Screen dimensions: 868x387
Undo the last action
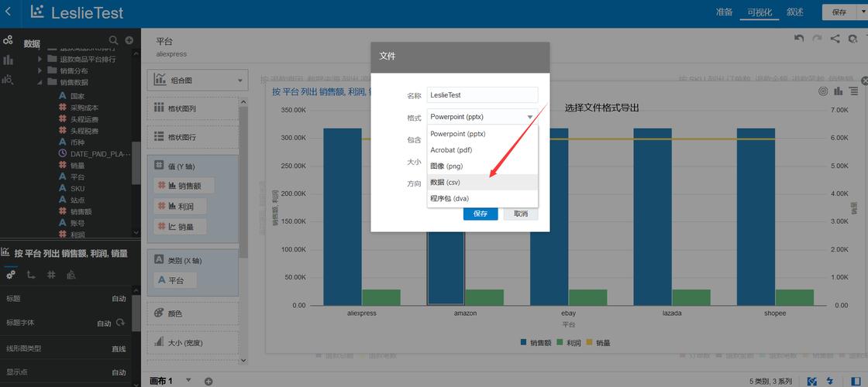pyautogui.click(x=798, y=38)
